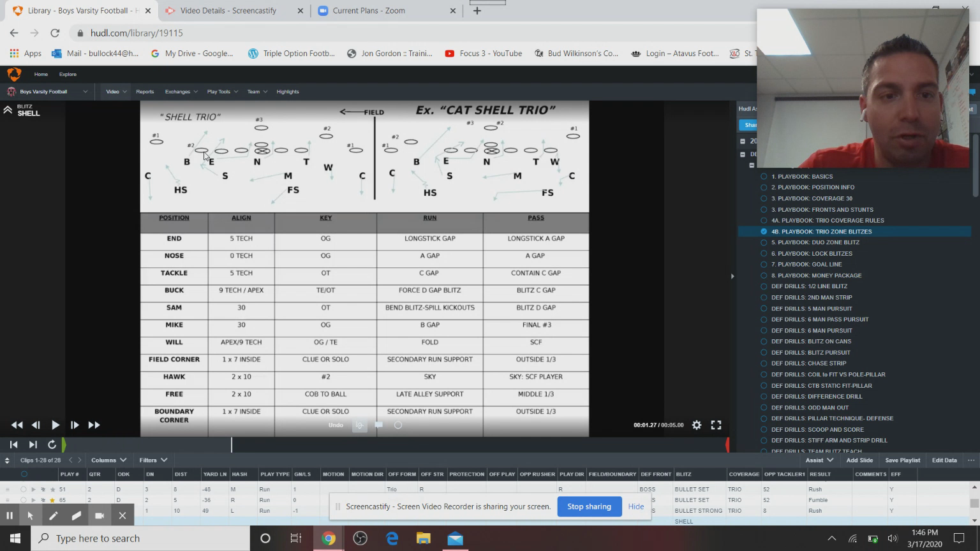This screenshot has height=551, width=980.
Task: Open File Explorer from the taskbar
Action: coord(424,538)
